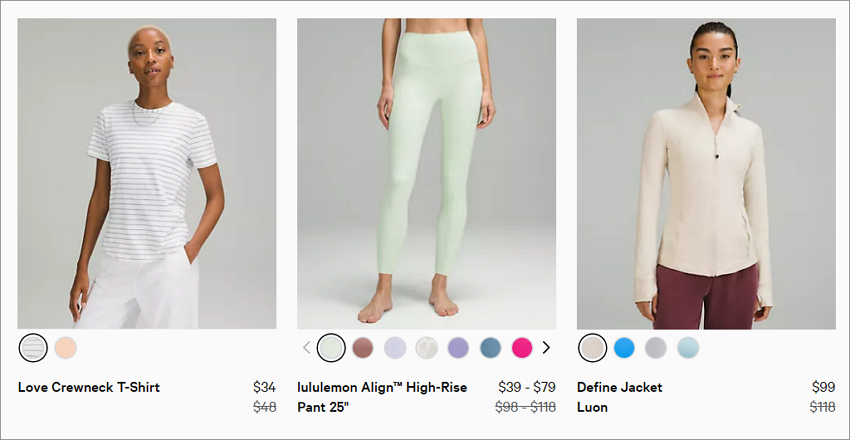Screen dimensions: 850x440
Task: View the cream Define Jacket product photo
Action: [706, 173]
